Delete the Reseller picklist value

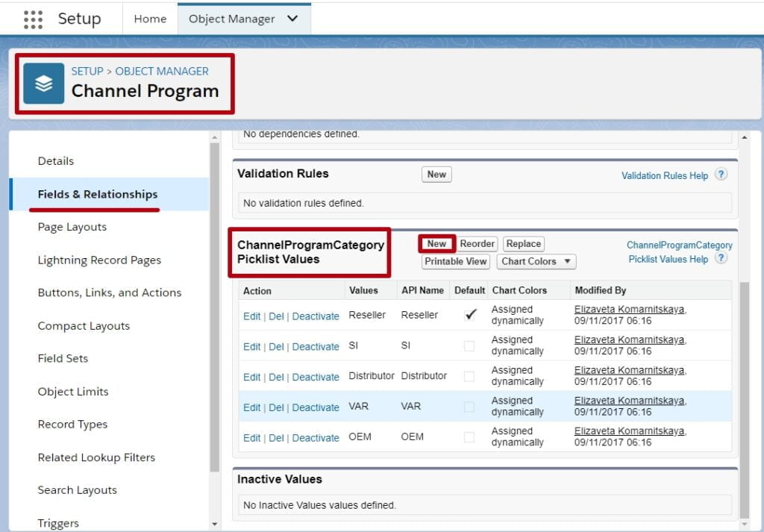point(276,316)
